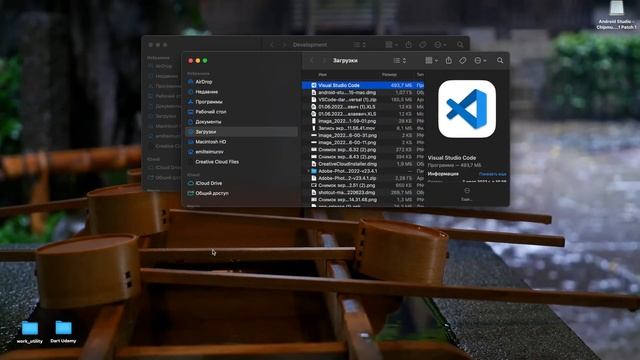
Task: Select the Снимок экр…8.43 (2).png file
Action: (363, 157)
